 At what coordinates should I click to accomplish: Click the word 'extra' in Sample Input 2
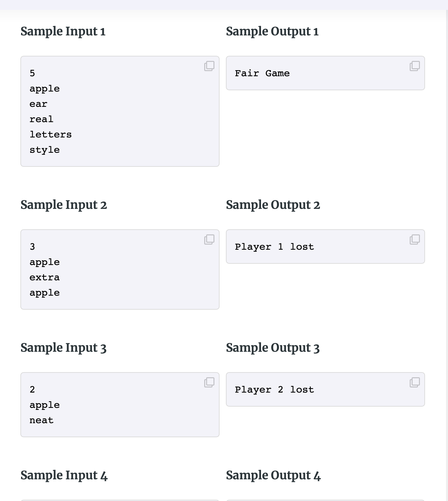point(44,277)
